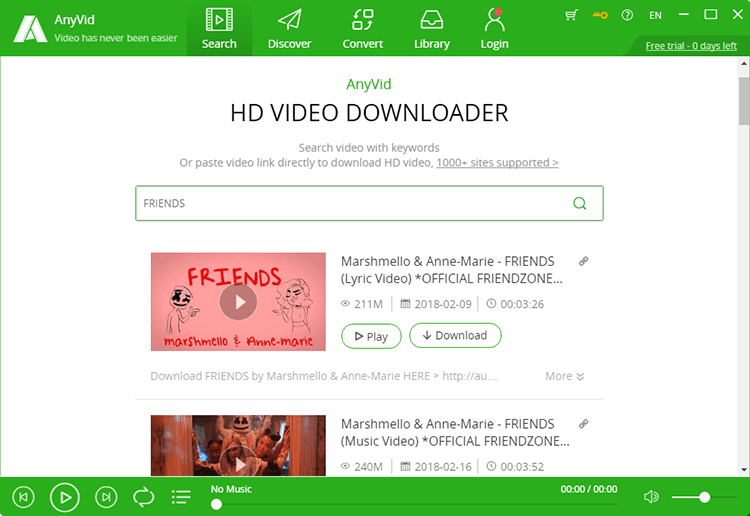Click the scrollbar down arrow

click(744, 470)
